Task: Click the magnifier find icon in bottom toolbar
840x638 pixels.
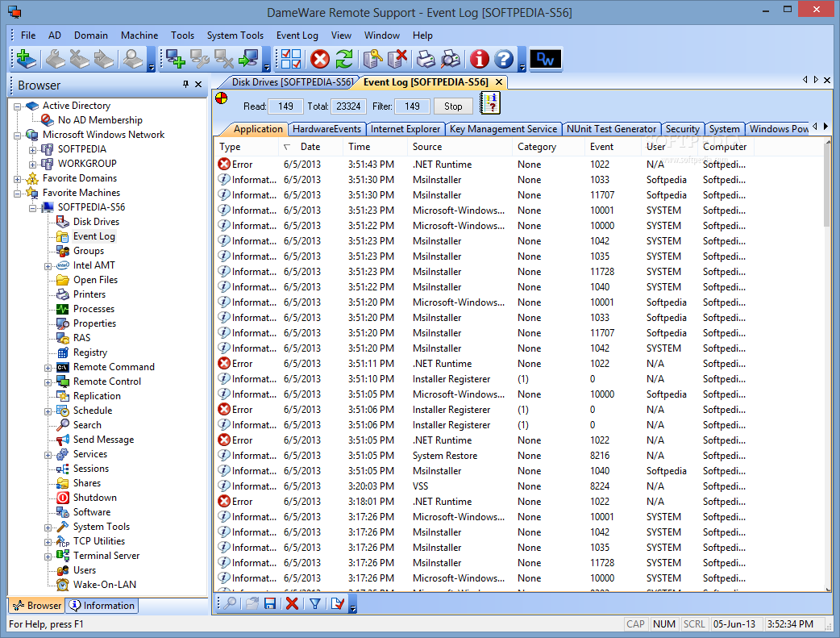Action: click(x=231, y=603)
